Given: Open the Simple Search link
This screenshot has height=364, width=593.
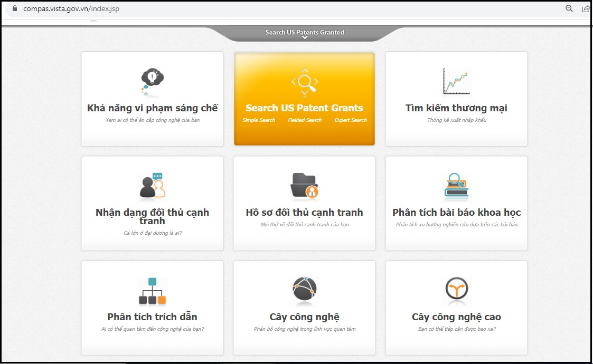Looking at the screenshot, I should click(259, 120).
